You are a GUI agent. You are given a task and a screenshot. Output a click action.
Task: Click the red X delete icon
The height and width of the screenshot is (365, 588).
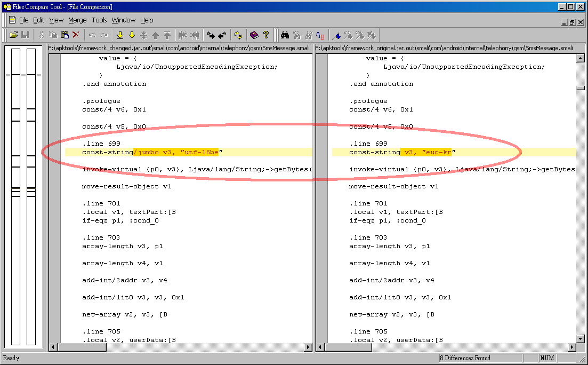coord(76,35)
